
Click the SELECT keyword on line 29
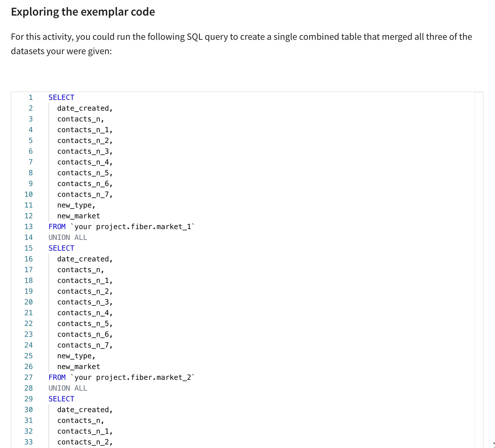point(61,399)
